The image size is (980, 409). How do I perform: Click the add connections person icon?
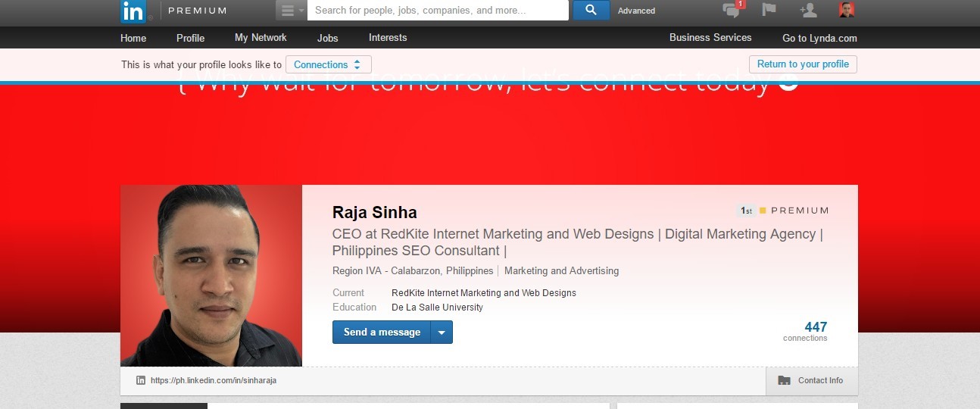[808, 11]
